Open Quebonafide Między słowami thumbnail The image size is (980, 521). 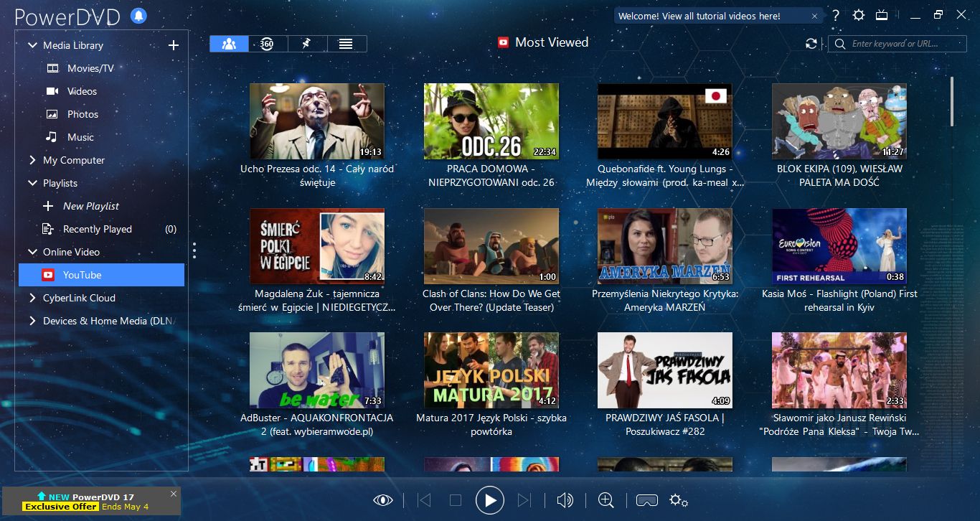click(x=665, y=121)
